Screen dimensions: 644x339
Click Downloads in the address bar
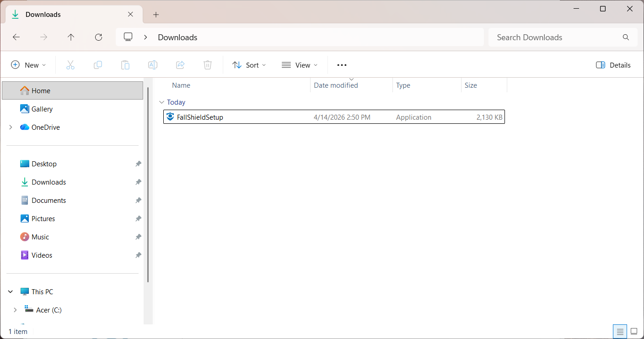(177, 37)
